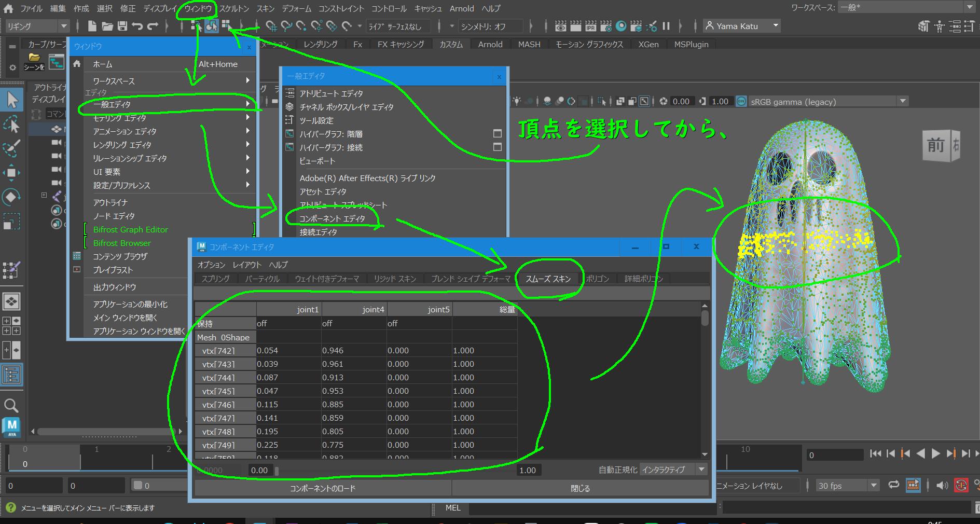Open the ワークスペース dropdown
980x524 pixels.
[907, 8]
